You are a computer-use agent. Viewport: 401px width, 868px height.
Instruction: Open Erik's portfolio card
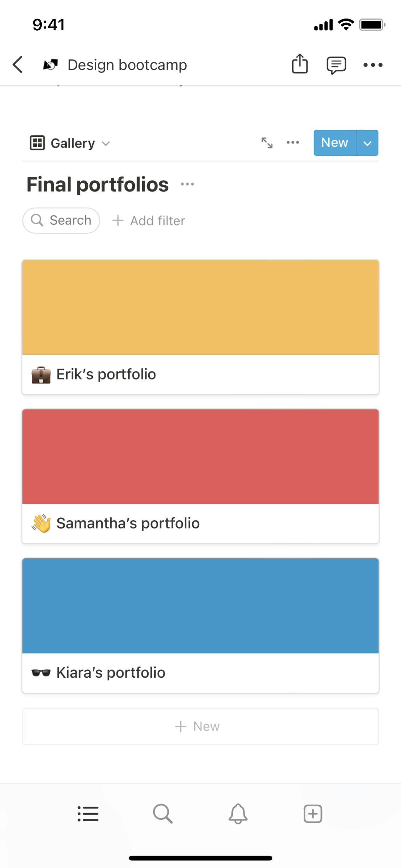coord(200,374)
